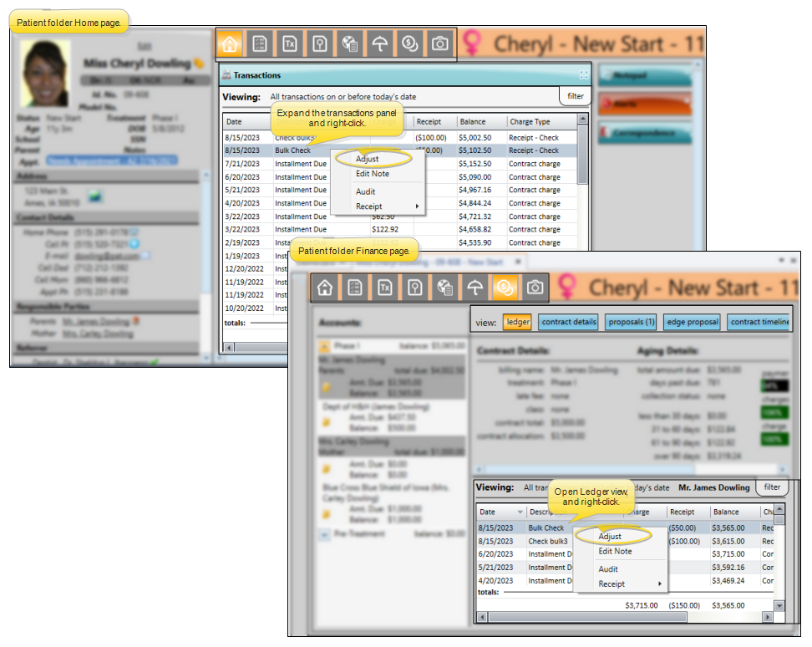The image size is (812, 647).
Task: Click the highlighted coins Finance icon in the lower toolbar
Action: point(505,288)
